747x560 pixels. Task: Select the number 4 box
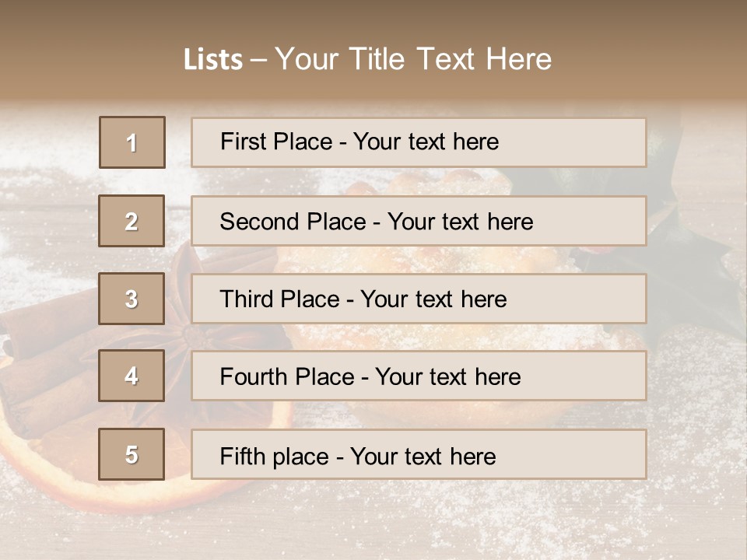pyautogui.click(x=132, y=376)
